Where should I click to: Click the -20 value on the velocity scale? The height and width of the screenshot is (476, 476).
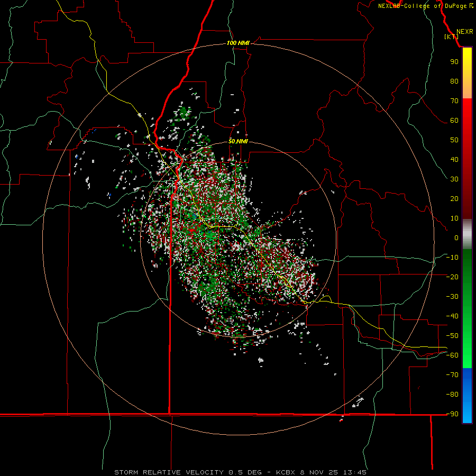[x=452, y=277]
